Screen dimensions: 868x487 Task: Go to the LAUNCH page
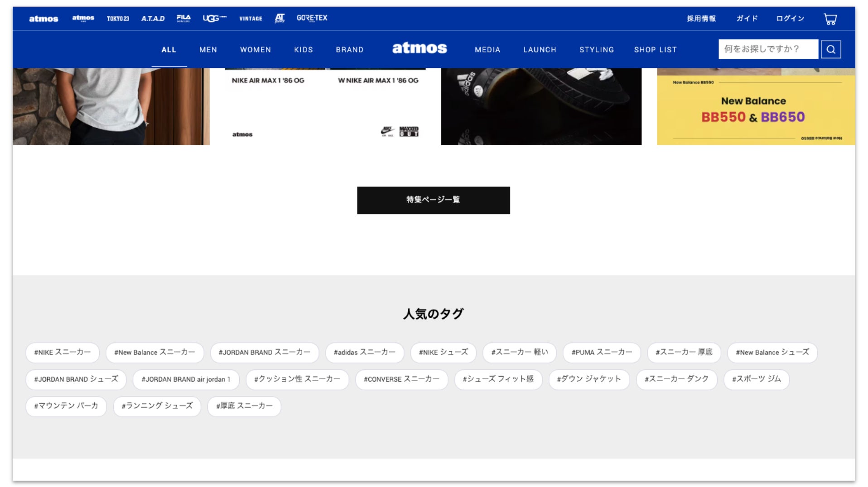point(540,50)
